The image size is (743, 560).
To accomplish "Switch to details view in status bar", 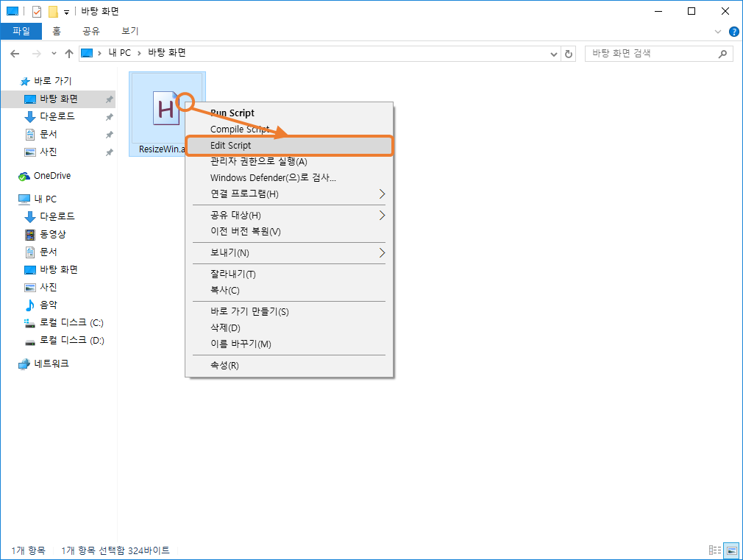I will pyautogui.click(x=714, y=549).
